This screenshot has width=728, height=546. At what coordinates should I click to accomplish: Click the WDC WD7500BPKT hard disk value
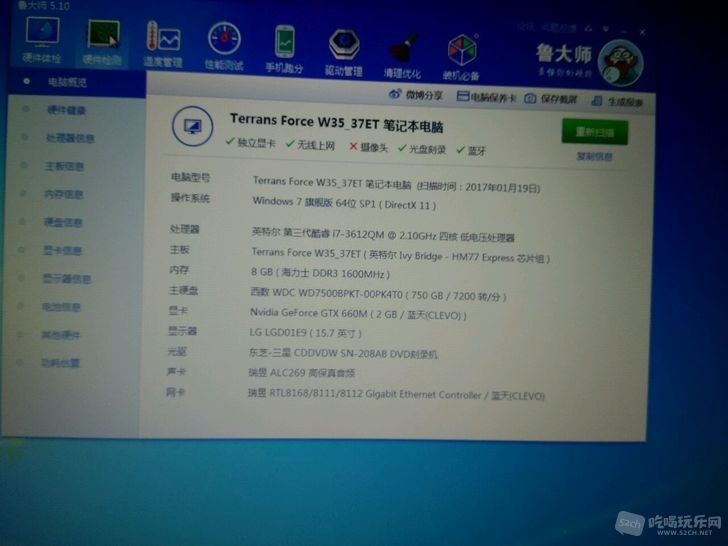[x=378, y=294]
